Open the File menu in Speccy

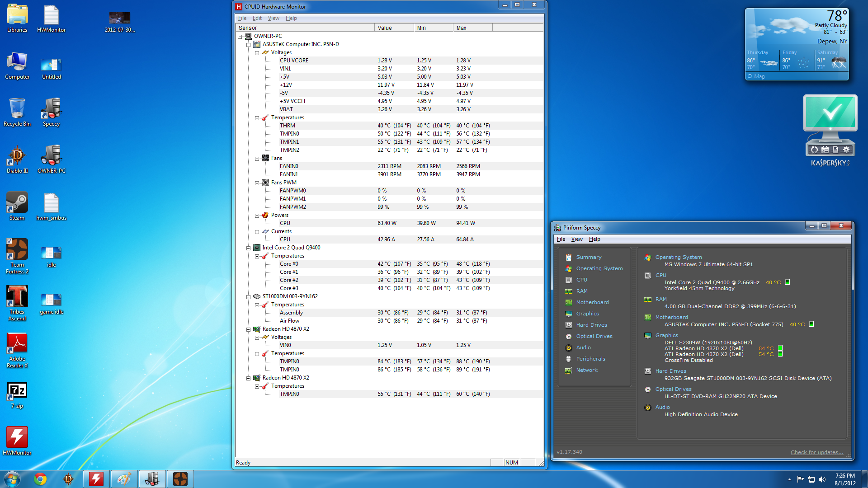(x=561, y=239)
